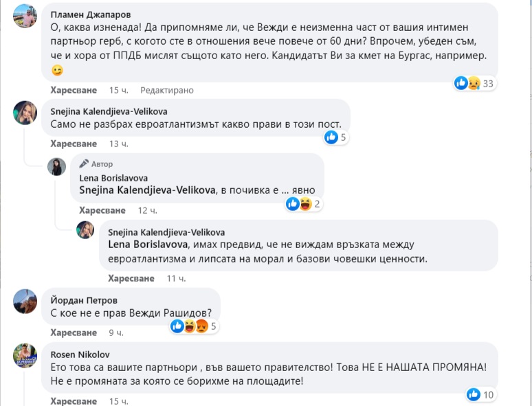Open the Редактирано edit history link

167,90
